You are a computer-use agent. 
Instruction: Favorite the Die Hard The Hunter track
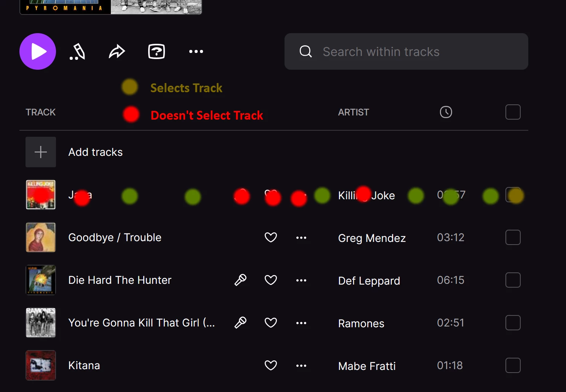pos(271,280)
